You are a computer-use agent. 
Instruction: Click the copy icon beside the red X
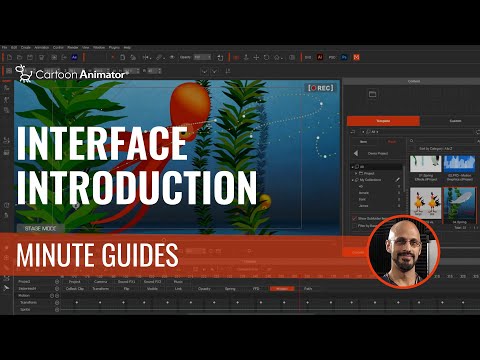pyautogui.click(x=122, y=57)
